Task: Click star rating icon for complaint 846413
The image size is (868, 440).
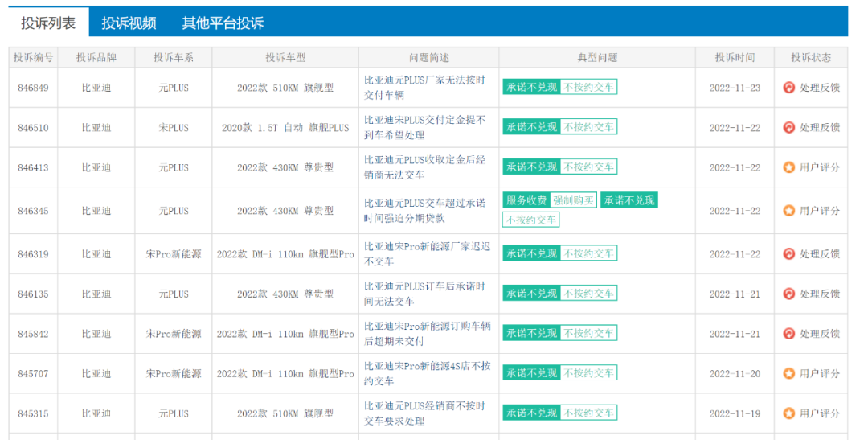Action: pyautogui.click(x=789, y=167)
